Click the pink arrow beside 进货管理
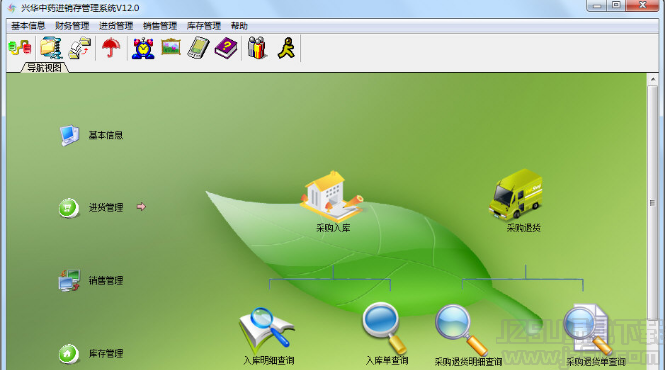Screen dimensions: 666x370 (x=141, y=207)
